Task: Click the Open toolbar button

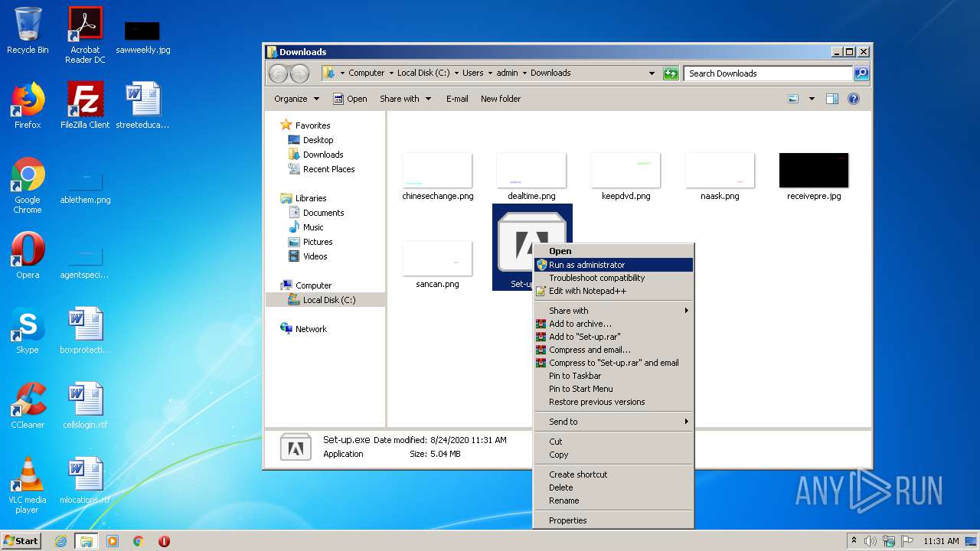Action: pos(350,99)
